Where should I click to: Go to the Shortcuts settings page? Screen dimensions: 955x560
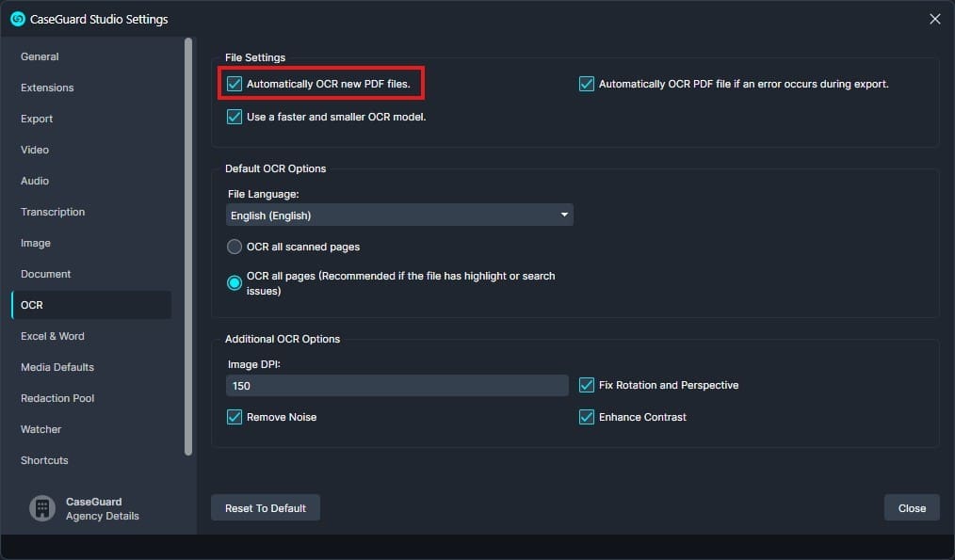[44, 460]
